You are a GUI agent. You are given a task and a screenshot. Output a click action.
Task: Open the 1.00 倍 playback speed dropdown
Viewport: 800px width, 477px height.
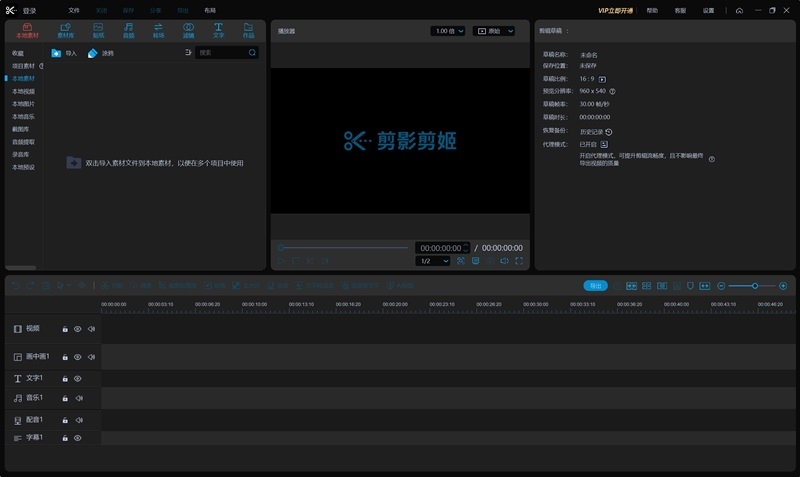point(447,31)
